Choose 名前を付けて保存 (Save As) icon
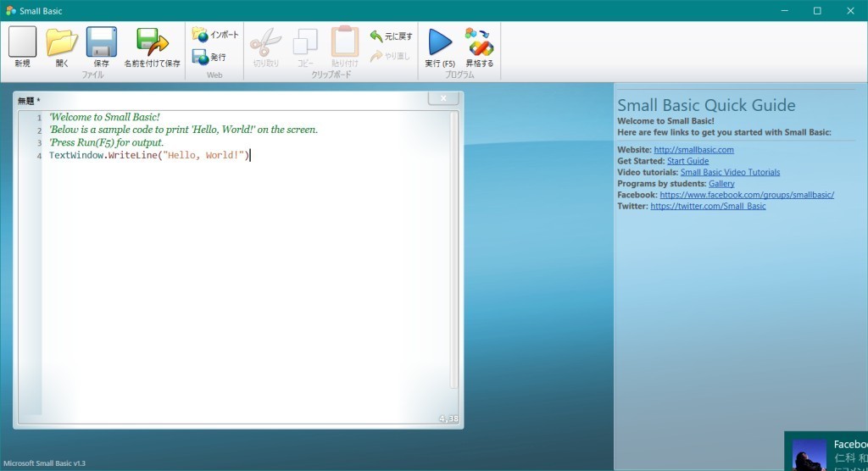Viewport: 868px width, 471px height. coord(153,47)
